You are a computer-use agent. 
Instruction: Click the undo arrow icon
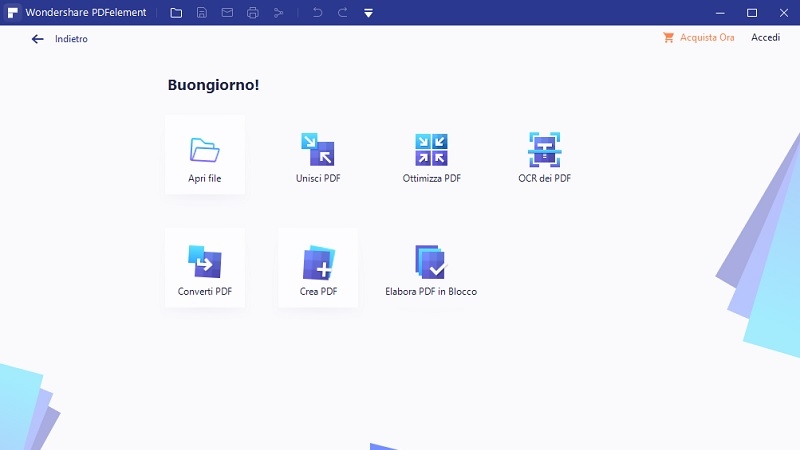317,12
